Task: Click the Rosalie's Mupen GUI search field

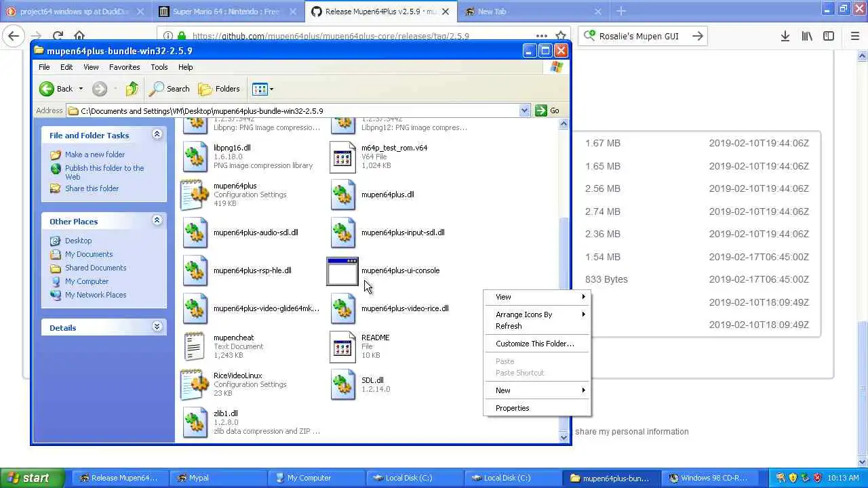Action: (x=643, y=37)
